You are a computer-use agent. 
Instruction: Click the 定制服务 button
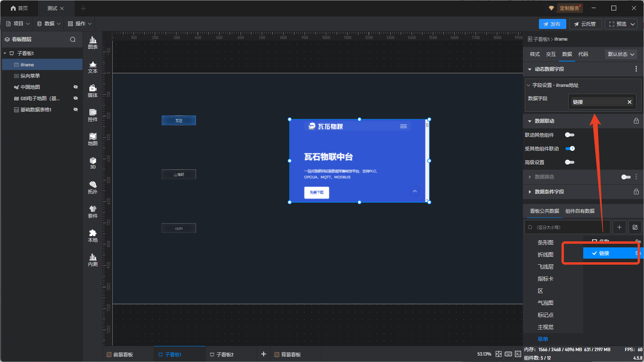coord(569,8)
